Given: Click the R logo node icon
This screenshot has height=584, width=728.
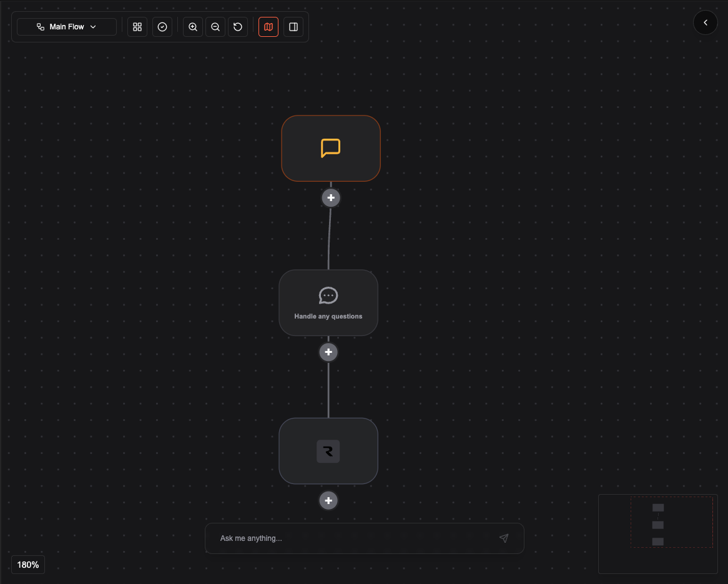Looking at the screenshot, I should (328, 451).
